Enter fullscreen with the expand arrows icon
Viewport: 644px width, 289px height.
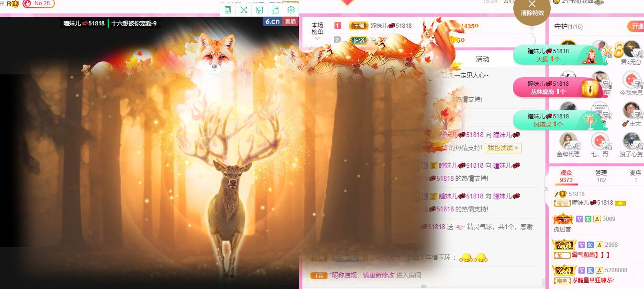[x=244, y=10]
